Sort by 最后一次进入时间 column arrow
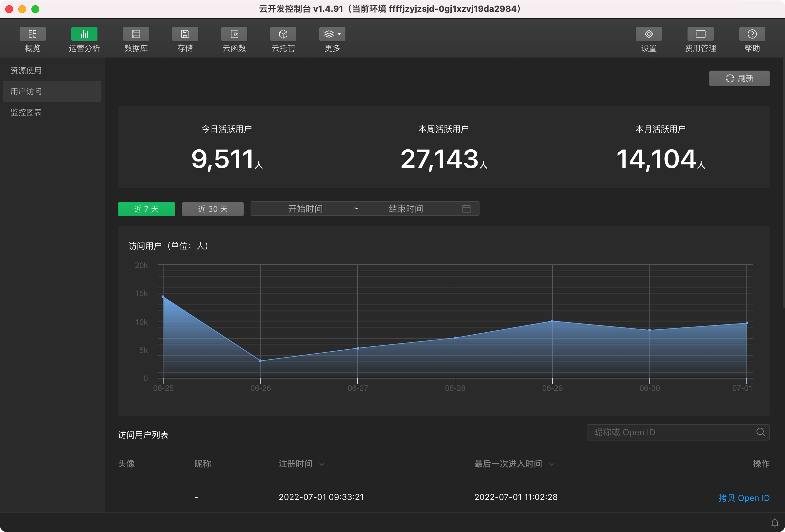 551,464
